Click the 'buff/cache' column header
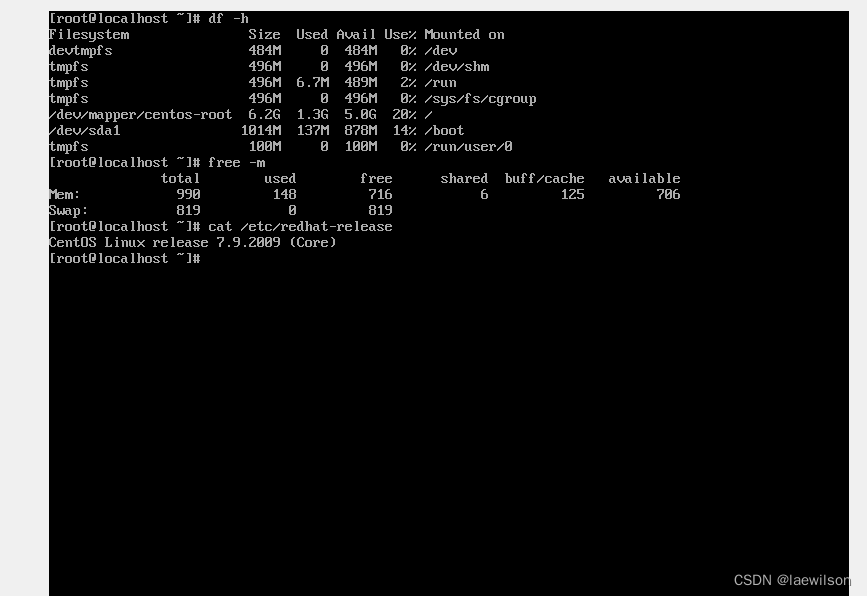Viewport: 867px width, 596px height. pyautogui.click(x=545, y=179)
